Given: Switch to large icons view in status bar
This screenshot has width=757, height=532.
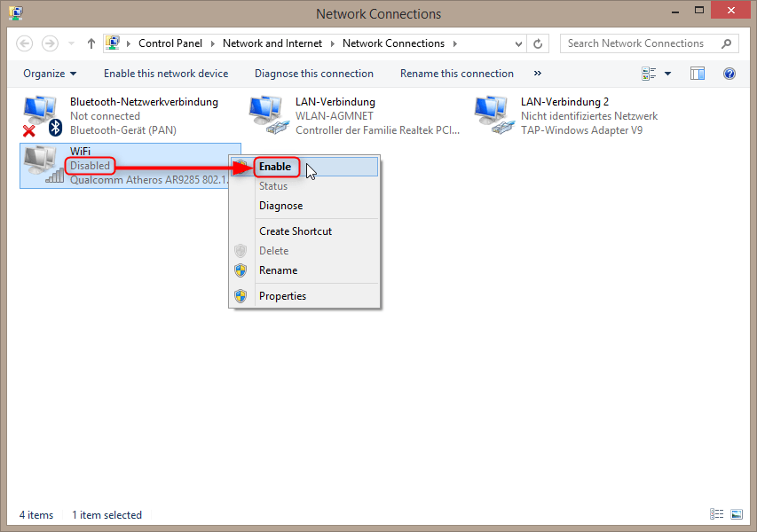Looking at the screenshot, I should (x=736, y=514).
